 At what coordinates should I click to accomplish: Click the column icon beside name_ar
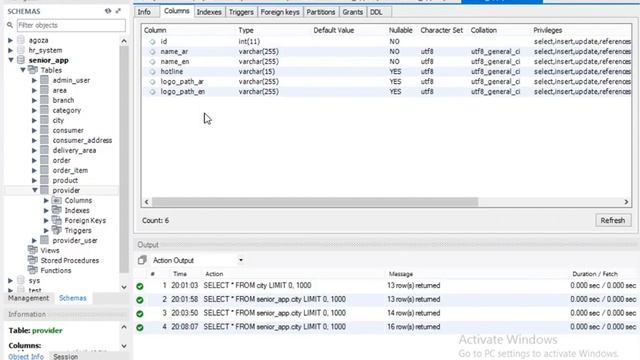point(152,52)
